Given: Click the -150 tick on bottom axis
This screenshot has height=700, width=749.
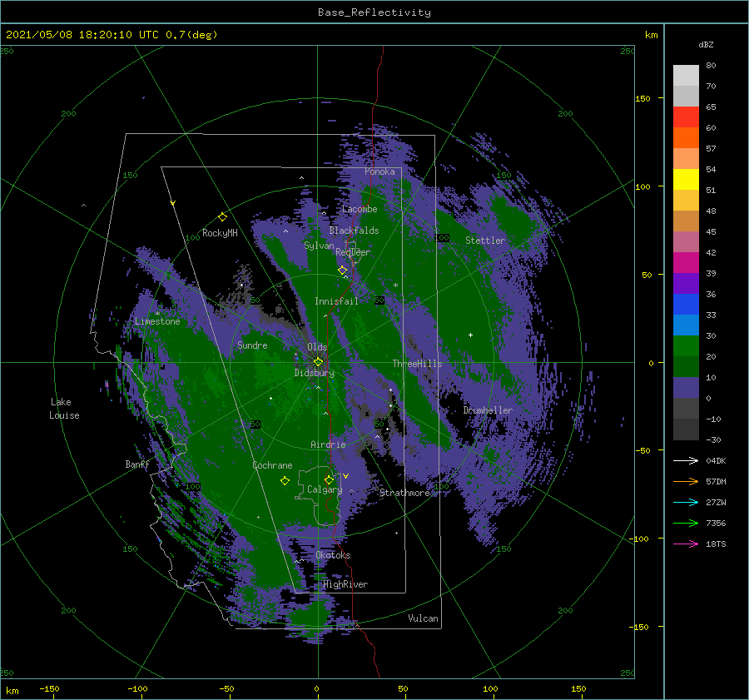Looking at the screenshot, I should tap(49, 689).
